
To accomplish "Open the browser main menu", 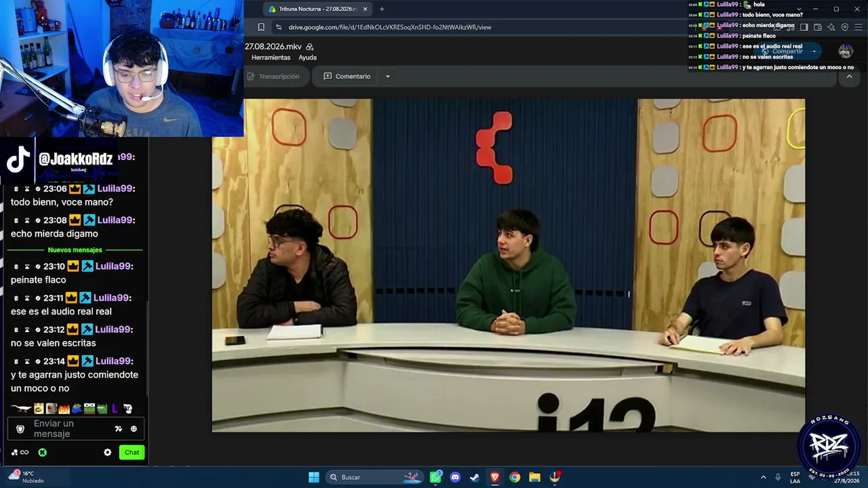I will pyautogui.click(x=859, y=27).
